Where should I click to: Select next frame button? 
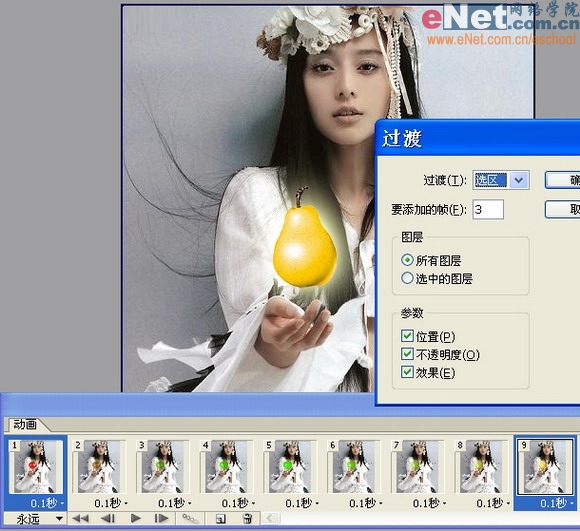pos(161,519)
